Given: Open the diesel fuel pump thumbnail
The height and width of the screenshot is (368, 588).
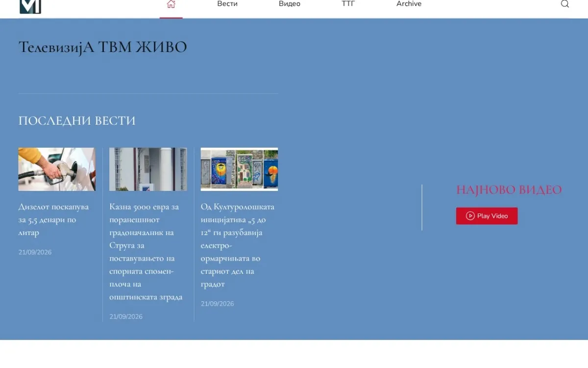Looking at the screenshot, I should (x=57, y=169).
